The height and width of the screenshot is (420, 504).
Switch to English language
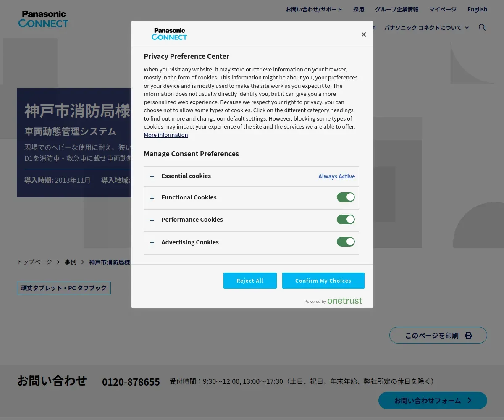(477, 9)
